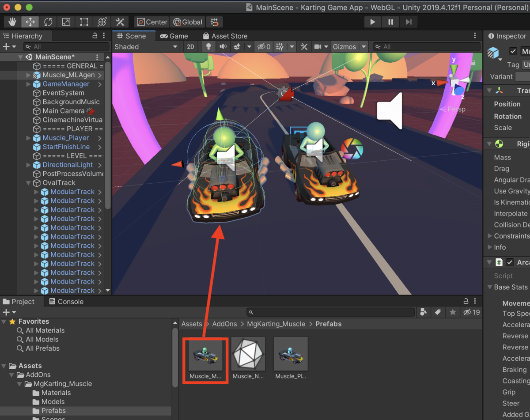The height and width of the screenshot is (420, 530).
Task: Open Hierarchy create plus menu
Action: [x=9, y=47]
